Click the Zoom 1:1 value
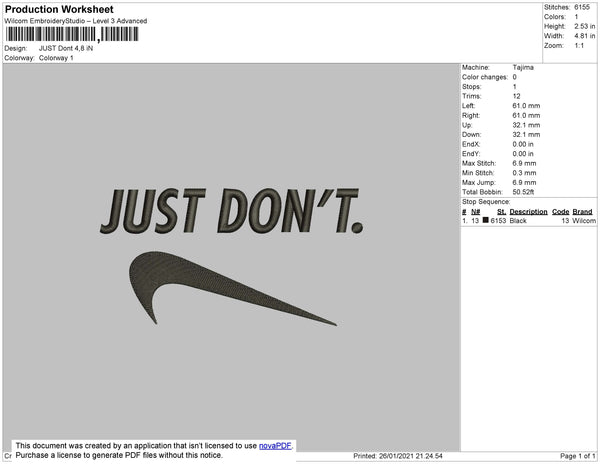This screenshot has width=600, height=464. 580,46
